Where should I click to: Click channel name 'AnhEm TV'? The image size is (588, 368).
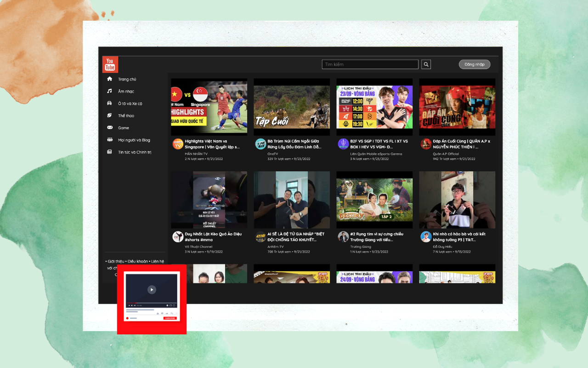[276, 247]
